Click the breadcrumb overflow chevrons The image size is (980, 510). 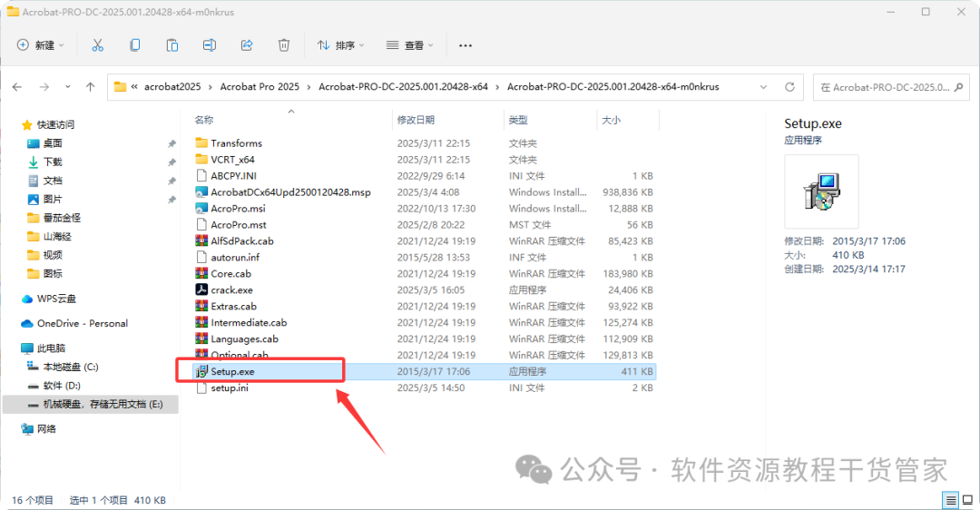click(134, 87)
